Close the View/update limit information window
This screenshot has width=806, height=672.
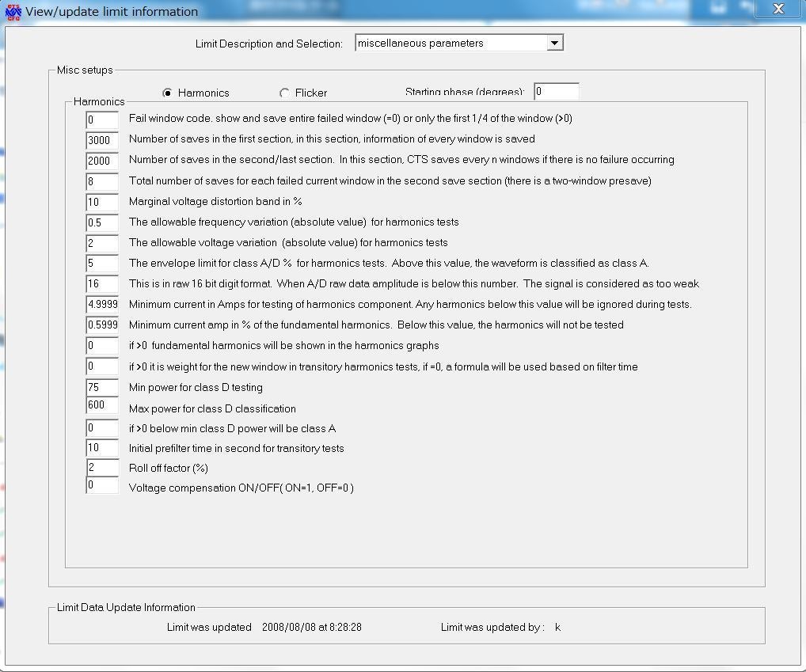pos(778,9)
